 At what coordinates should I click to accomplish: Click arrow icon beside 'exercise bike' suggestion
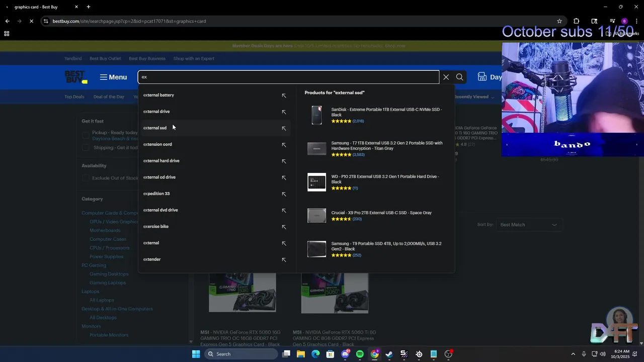pos(284,227)
